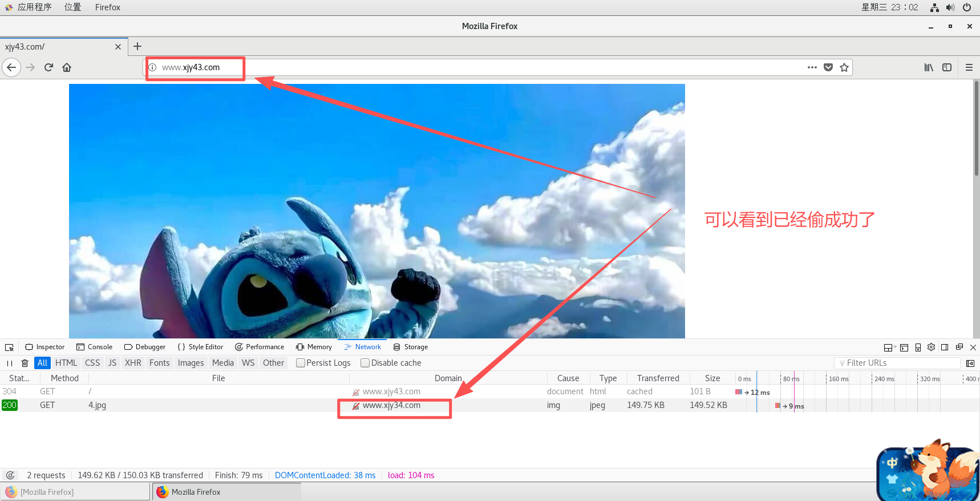Clear network log with trash icon
This screenshot has height=501, width=980.
25,363
